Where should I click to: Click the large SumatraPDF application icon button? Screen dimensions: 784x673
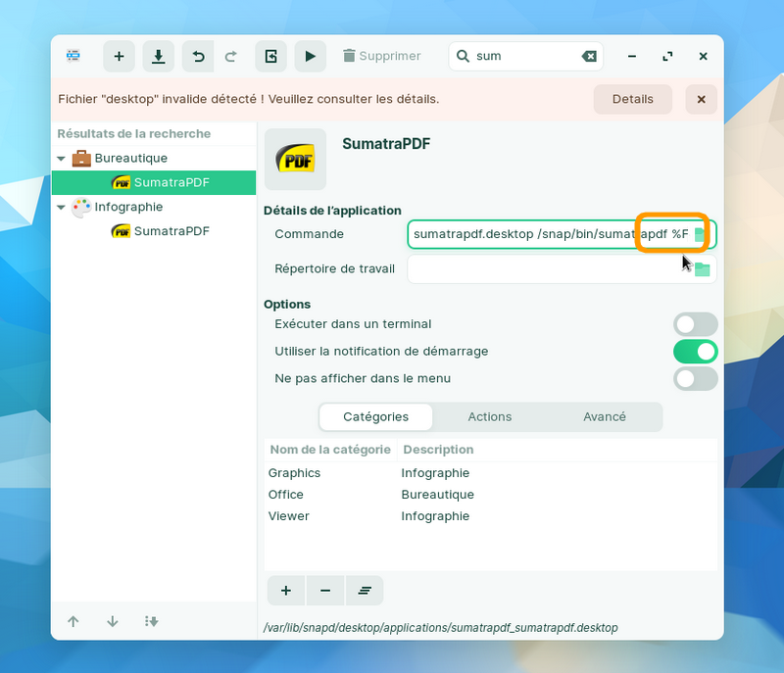(295, 159)
